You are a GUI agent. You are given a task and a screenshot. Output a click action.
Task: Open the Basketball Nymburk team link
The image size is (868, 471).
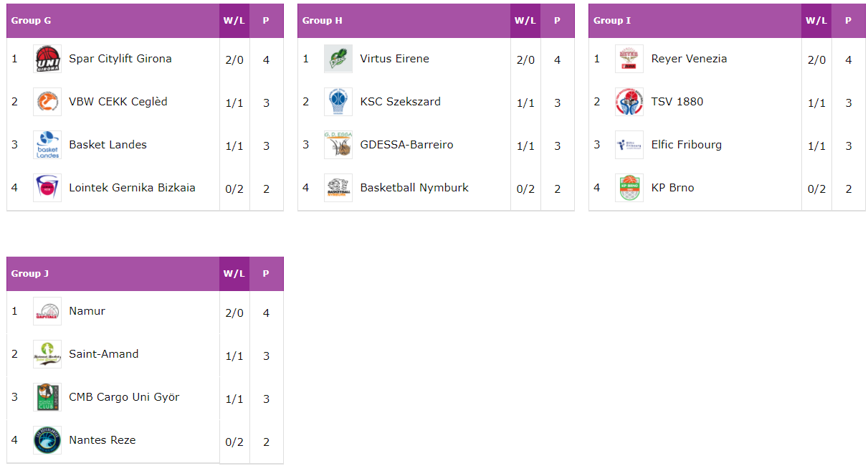click(x=414, y=188)
